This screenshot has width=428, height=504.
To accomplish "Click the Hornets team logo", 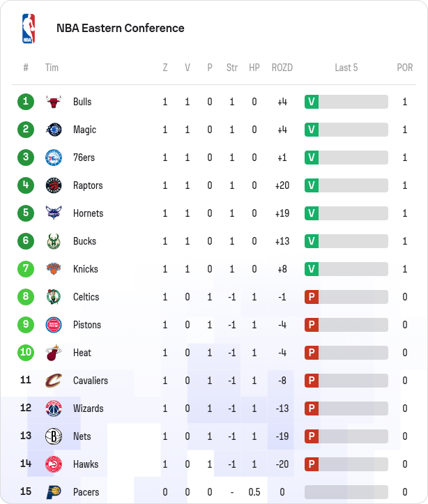I will click(x=54, y=213).
